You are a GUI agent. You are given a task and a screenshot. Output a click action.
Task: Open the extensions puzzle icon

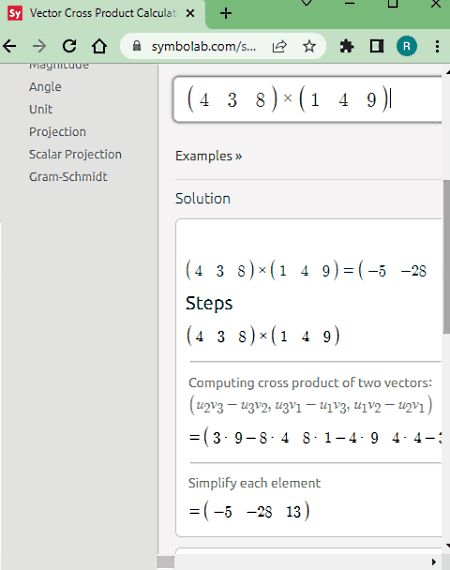coord(346,46)
